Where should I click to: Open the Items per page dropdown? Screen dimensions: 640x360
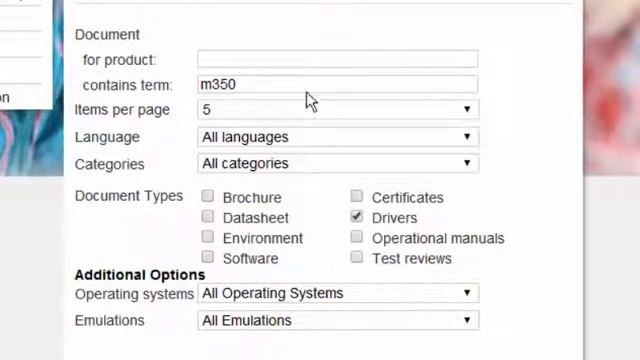tap(338, 109)
